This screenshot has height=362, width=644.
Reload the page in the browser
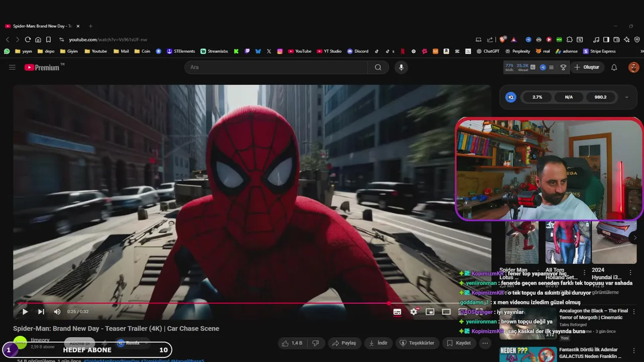coord(28,39)
